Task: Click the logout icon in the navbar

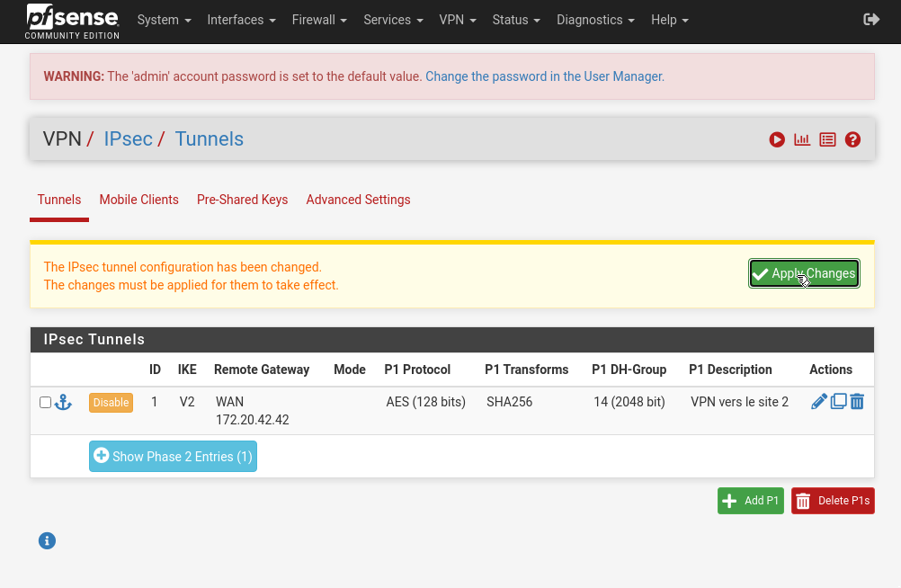Action: tap(870, 19)
